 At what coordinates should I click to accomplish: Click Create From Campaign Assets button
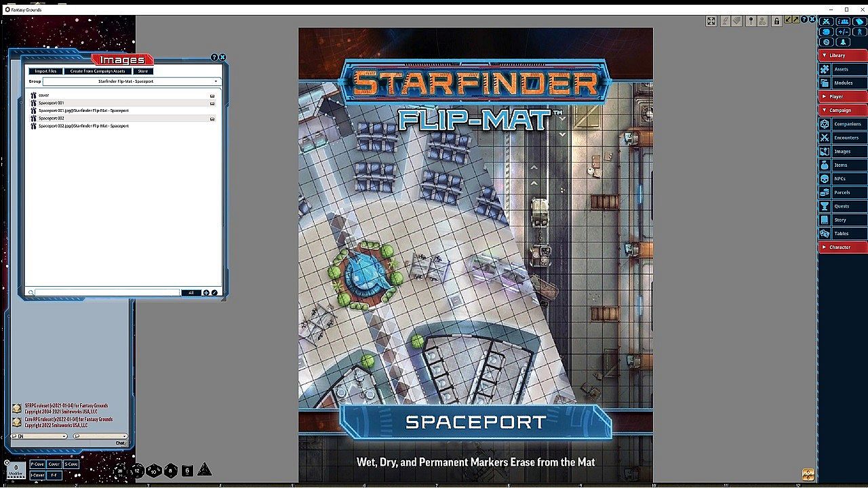tap(98, 71)
